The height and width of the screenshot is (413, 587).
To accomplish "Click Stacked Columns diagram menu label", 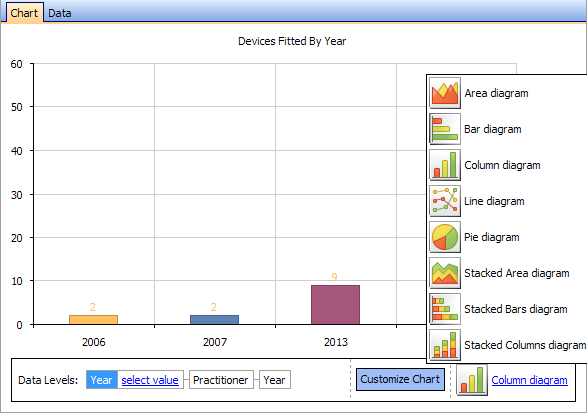I will point(525,345).
